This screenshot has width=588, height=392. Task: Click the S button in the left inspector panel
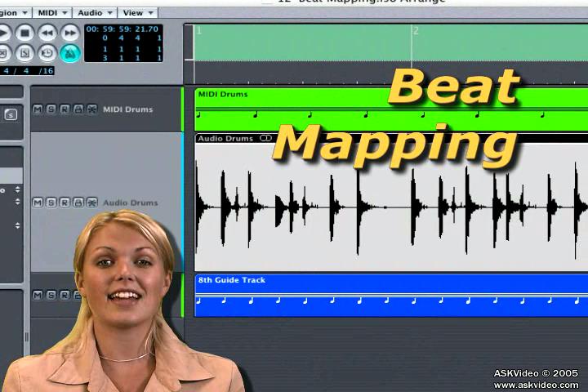11,114
